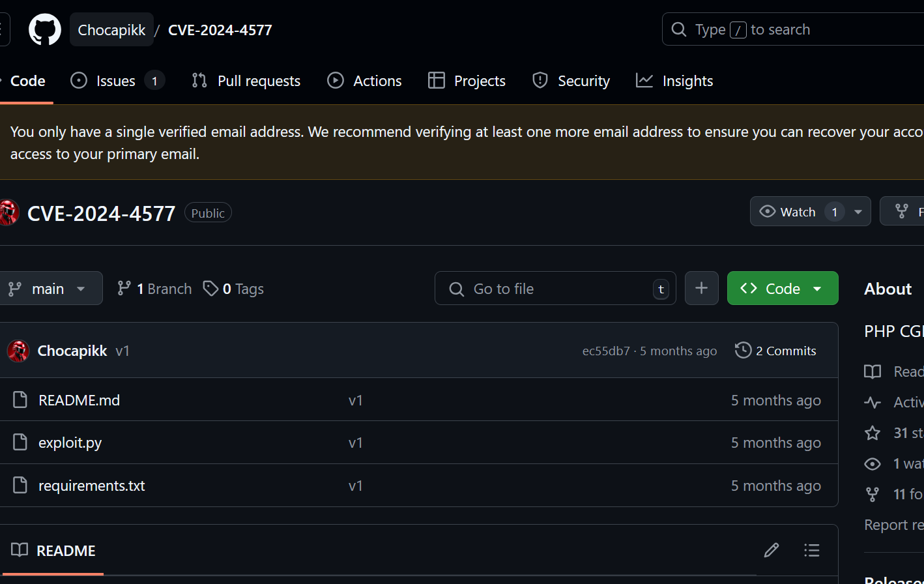The width and height of the screenshot is (924, 584).
Task: View the 0 Tags link
Action: (x=233, y=289)
